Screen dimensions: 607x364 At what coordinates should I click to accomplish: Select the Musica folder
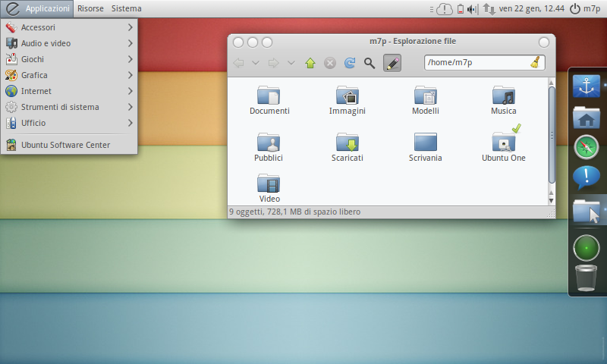tap(504, 100)
